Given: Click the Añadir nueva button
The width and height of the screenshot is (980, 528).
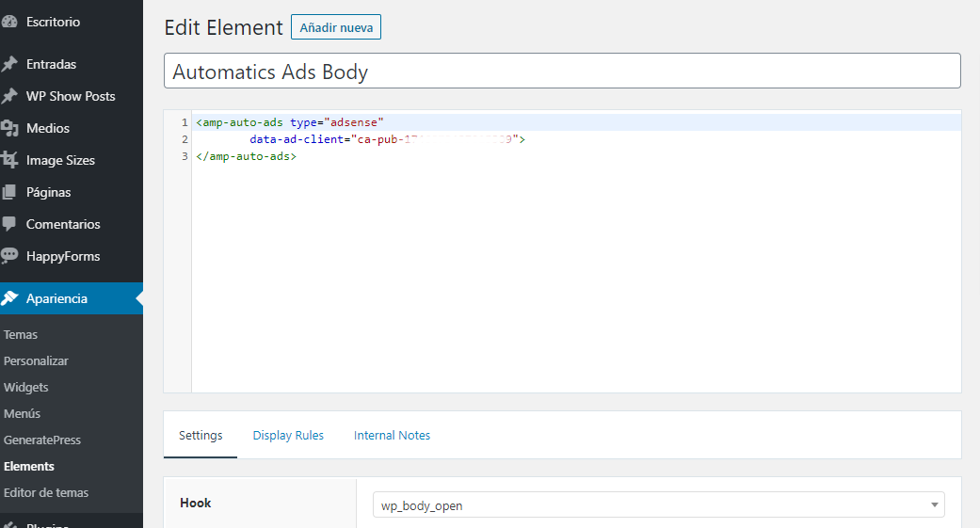Looking at the screenshot, I should (336, 27).
